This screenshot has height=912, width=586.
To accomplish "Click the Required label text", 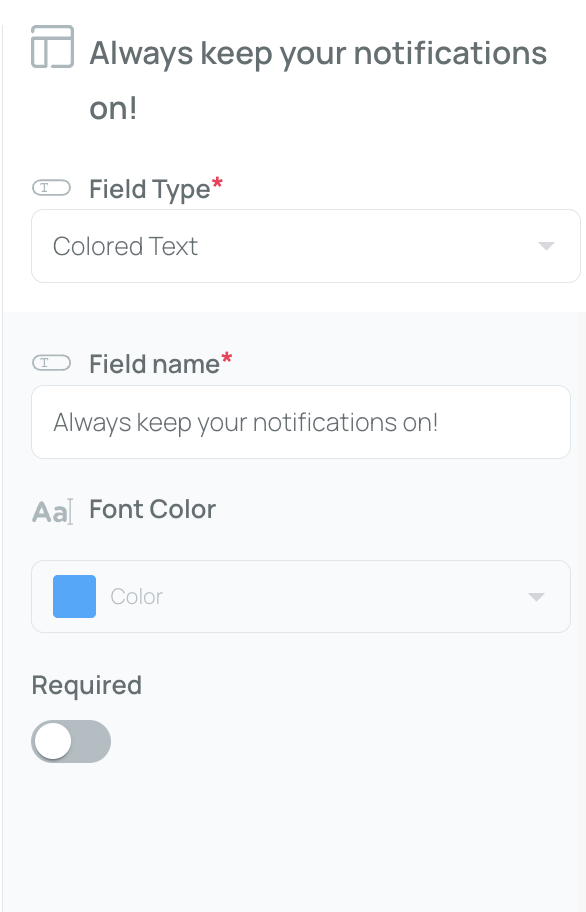I will (87, 685).
